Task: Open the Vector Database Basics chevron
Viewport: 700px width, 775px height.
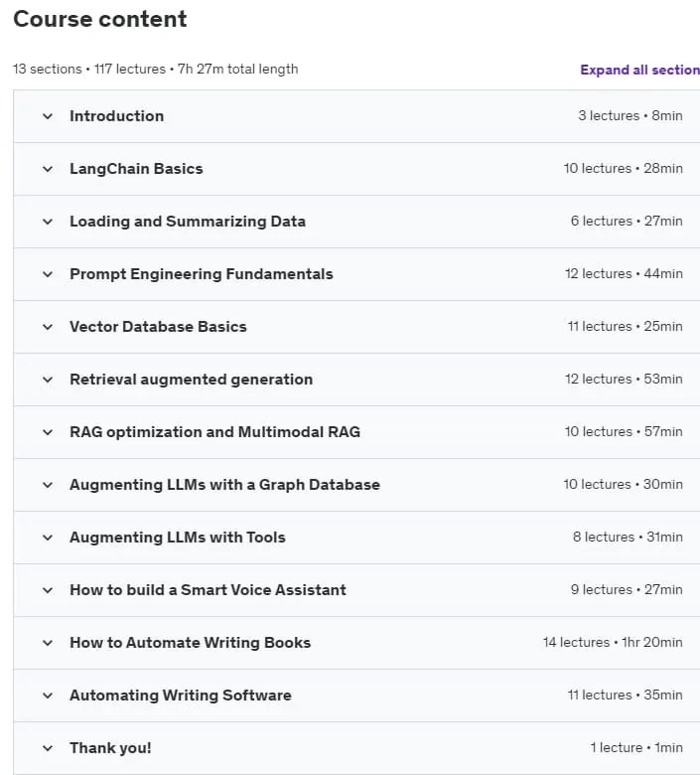Action: point(48,327)
